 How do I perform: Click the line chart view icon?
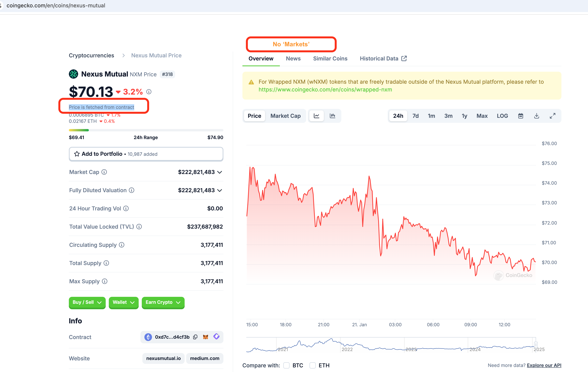click(316, 116)
